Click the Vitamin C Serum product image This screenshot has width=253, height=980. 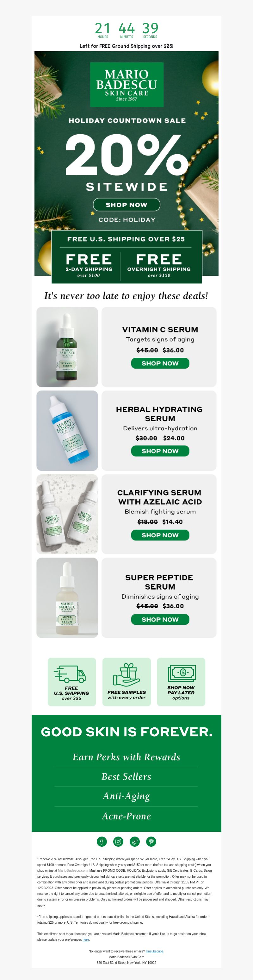(67, 347)
